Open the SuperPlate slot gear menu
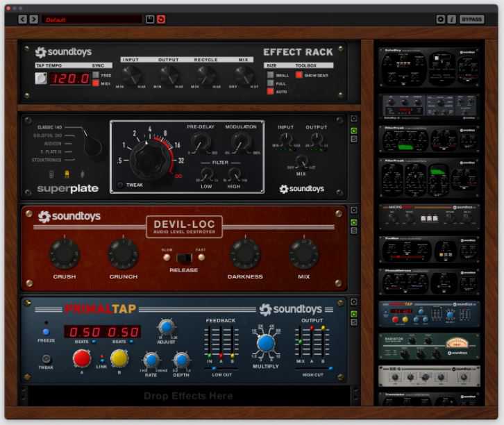This screenshot has width=504, height=425. coord(353,119)
